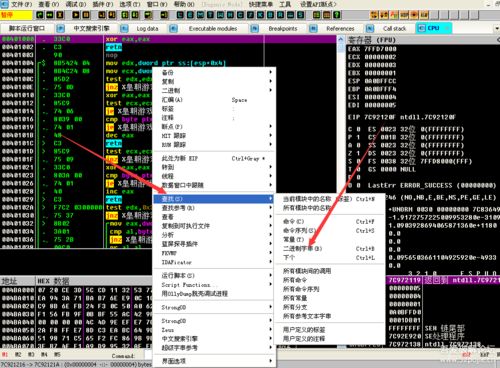
Task: Expand the 转到 submenu
Action: coord(215,167)
